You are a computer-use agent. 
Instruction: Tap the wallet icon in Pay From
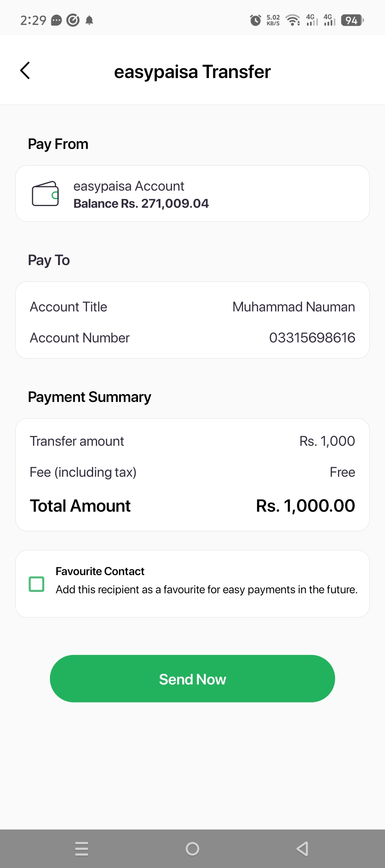45,193
